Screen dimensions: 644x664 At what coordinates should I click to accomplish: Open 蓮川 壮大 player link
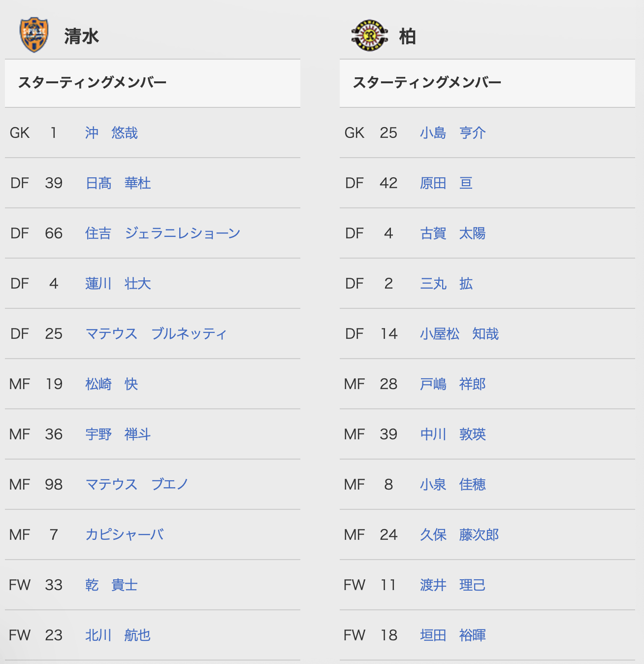[x=118, y=284]
